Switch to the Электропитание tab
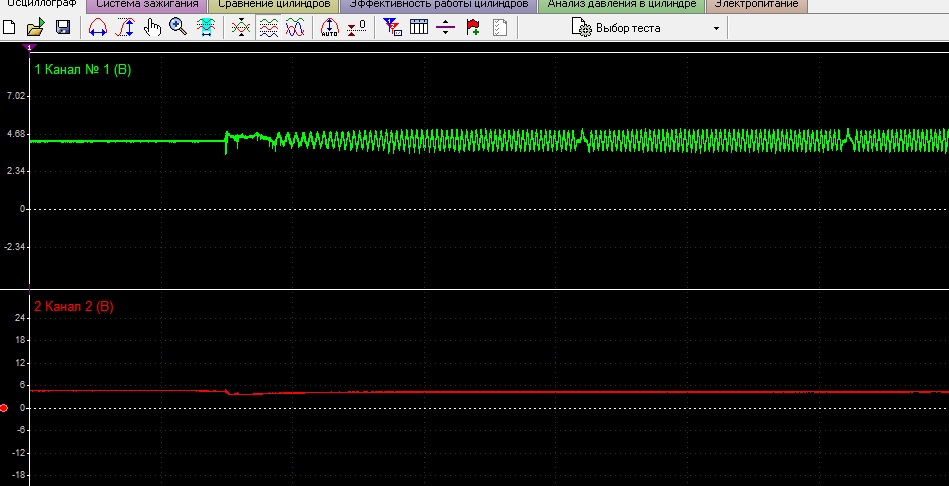The height and width of the screenshot is (486, 949). [x=757, y=4]
